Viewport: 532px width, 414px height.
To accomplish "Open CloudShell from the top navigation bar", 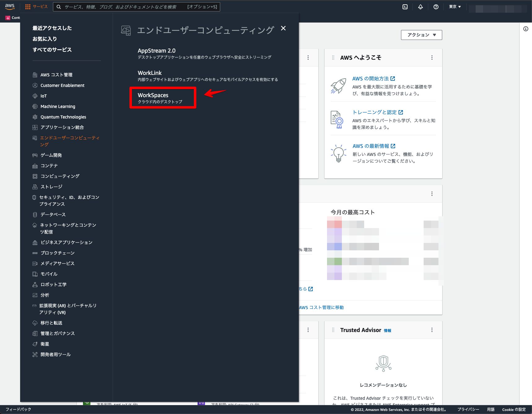I will [x=405, y=6].
